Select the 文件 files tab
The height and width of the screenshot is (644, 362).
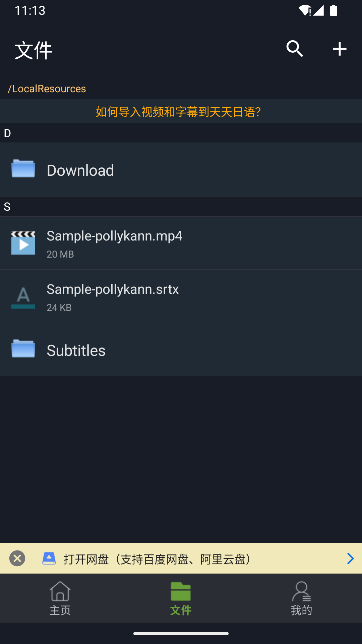click(181, 599)
